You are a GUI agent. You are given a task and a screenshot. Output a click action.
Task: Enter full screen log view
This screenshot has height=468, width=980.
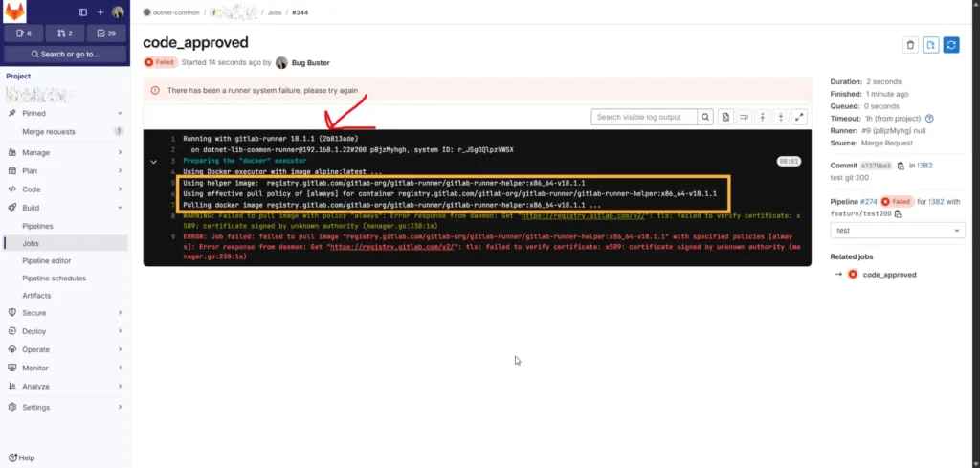tap(799, 117)
